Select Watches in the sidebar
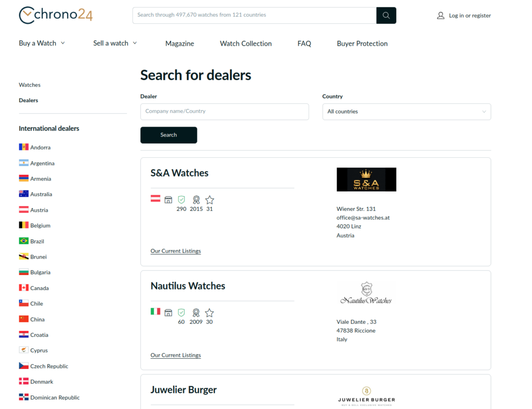Viewport: 532px width, 409px height. pos(30,85)
